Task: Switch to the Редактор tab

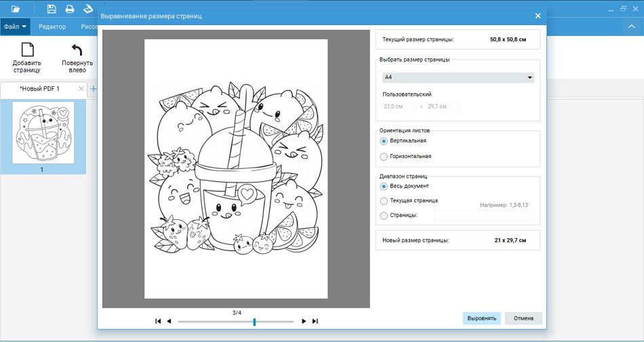Action: coord(52,26)
